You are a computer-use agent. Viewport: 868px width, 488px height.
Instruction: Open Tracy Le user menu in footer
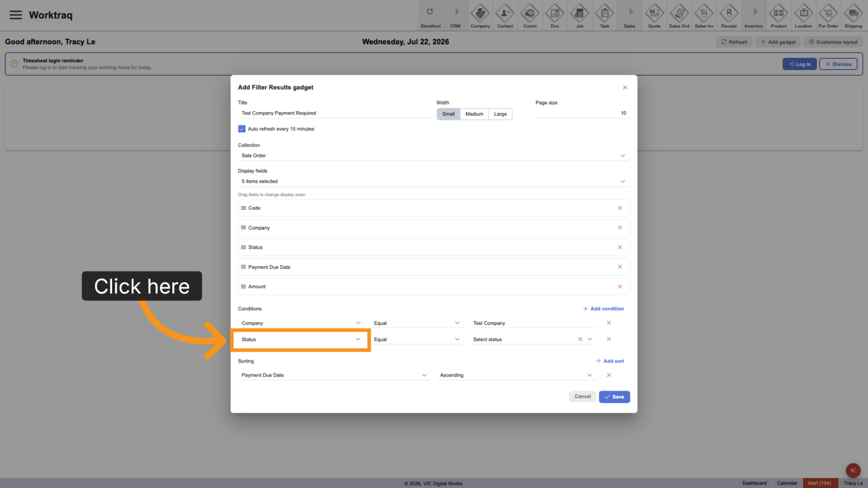click(853, 483)
